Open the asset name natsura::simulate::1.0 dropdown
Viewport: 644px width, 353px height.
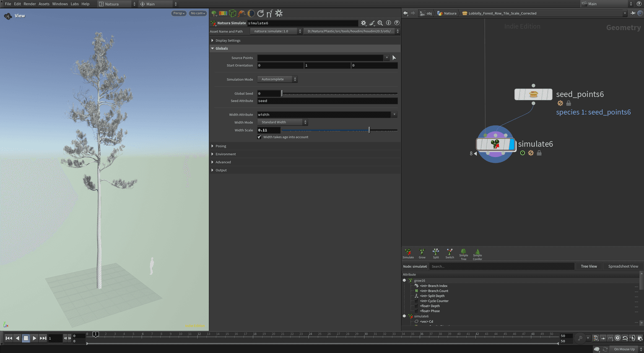tap(276, 31)
